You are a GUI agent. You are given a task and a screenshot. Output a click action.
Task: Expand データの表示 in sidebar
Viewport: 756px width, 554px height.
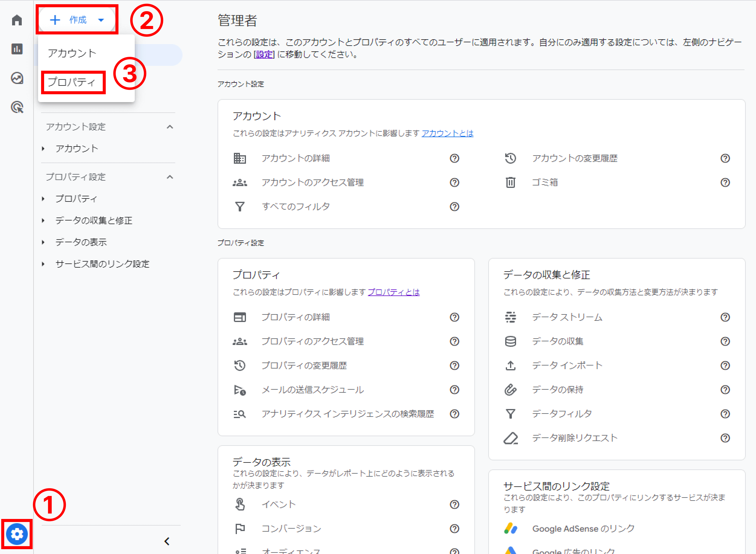43,242
